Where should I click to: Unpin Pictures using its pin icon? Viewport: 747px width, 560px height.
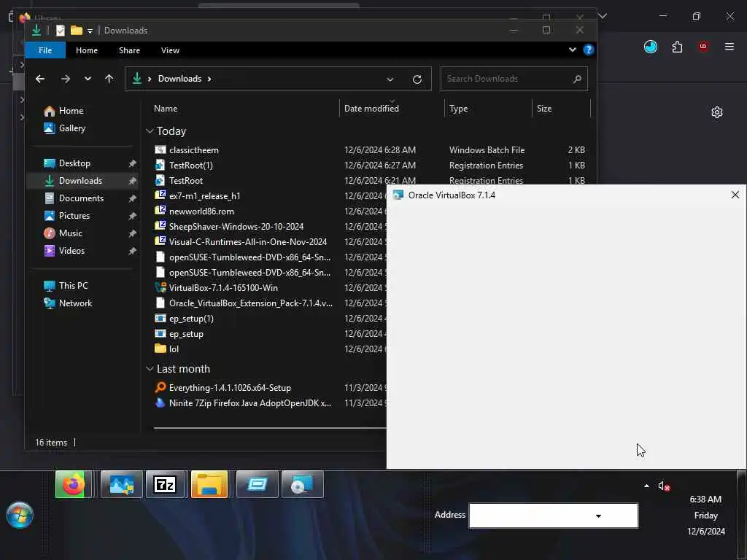tap(132, 216)
